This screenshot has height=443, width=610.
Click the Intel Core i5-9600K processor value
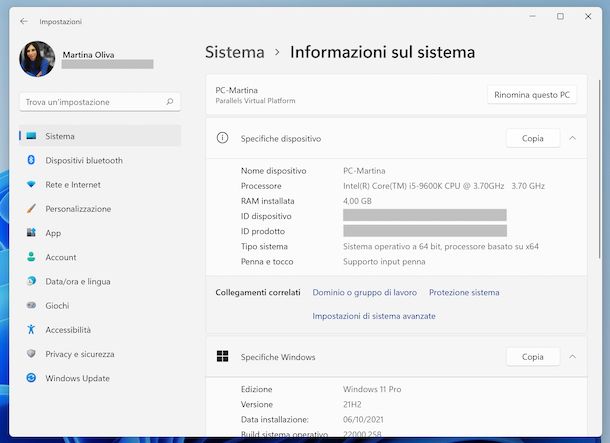(x=444, y=186)
